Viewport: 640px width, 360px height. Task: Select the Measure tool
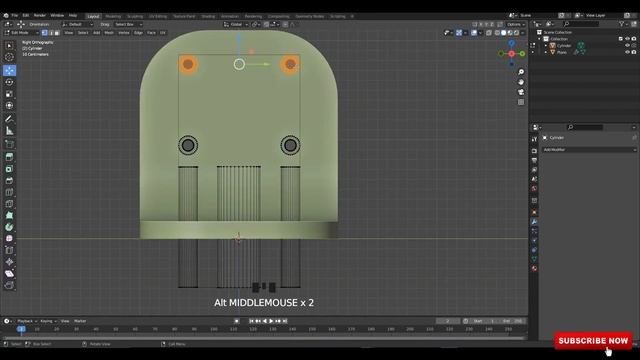pyautogui.click(x=9, y=131)
